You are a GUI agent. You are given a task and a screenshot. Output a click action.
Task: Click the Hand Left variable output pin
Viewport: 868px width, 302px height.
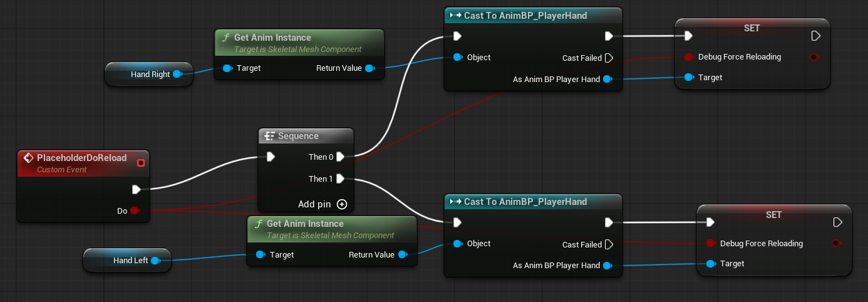[155, 261]
